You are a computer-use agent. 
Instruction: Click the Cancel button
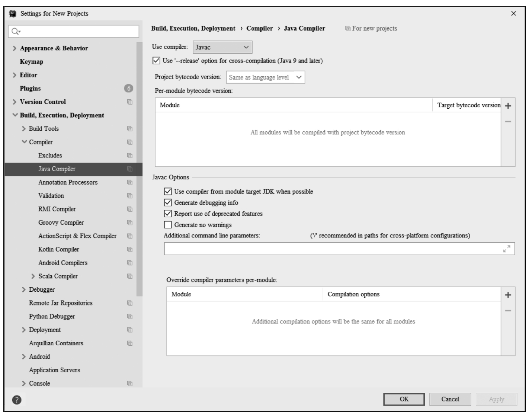click(x=450, y=399)
